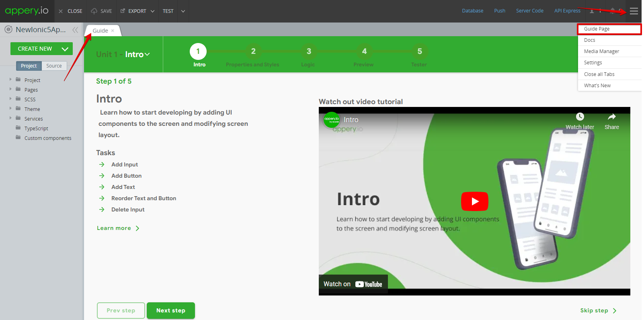Click the arrow icon beside Add Text task

pyautogui.click(x=102, y=187)
